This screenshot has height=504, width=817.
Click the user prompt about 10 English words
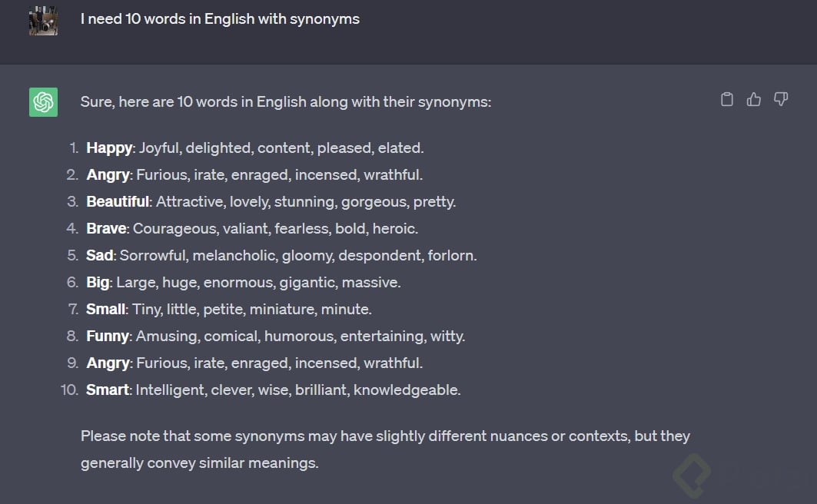pyautogui.click(x=220, y=19)
